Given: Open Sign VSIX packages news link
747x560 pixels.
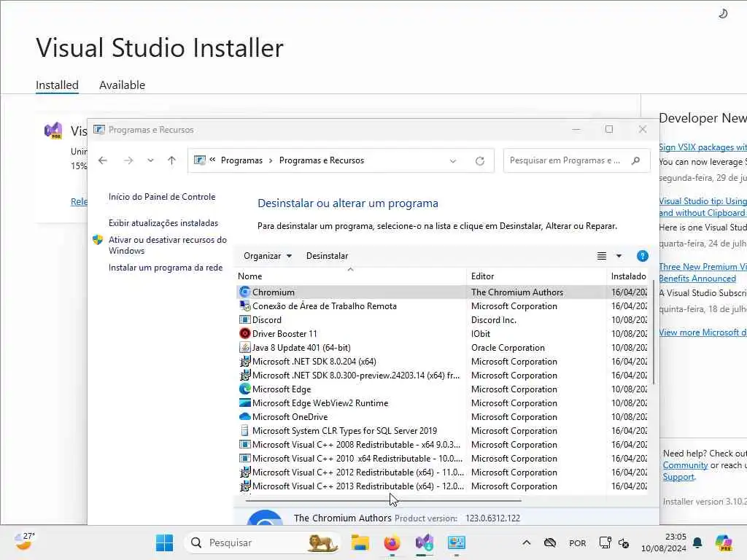Looking at the screenshot, I should 703,147.
